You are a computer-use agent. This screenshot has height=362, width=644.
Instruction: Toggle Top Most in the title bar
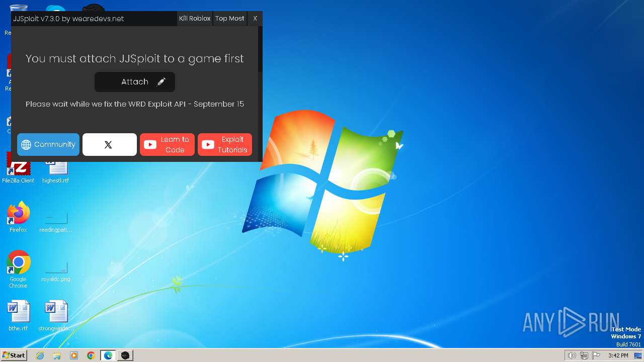pos(229,19)
